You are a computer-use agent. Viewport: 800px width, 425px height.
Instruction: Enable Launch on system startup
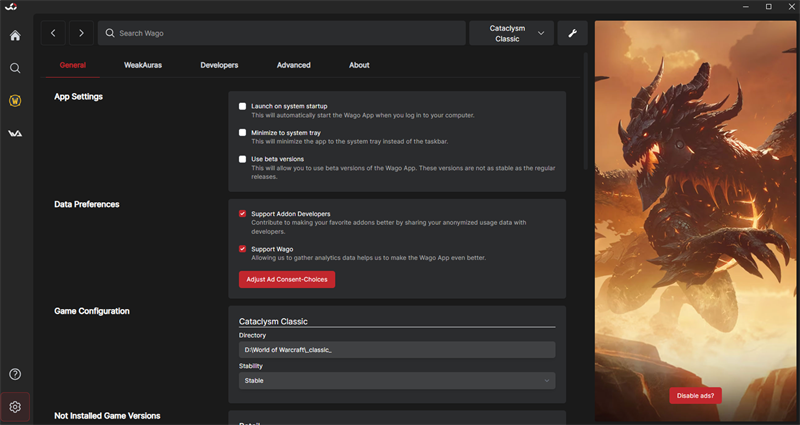[242, 106]
